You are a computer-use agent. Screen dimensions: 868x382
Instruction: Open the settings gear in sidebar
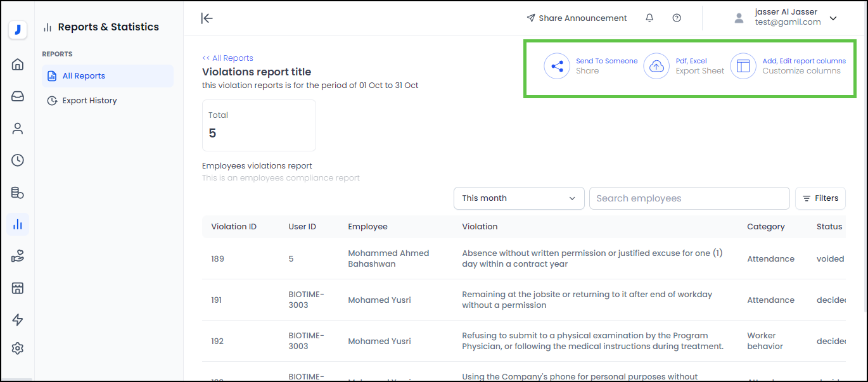pyautogui.click(x=18, y=348)
